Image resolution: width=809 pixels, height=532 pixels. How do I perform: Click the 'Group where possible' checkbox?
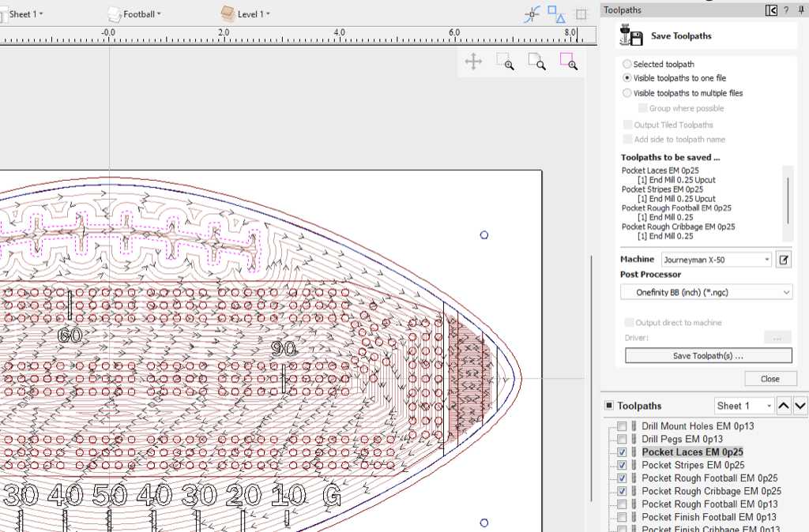click(643, 108)
